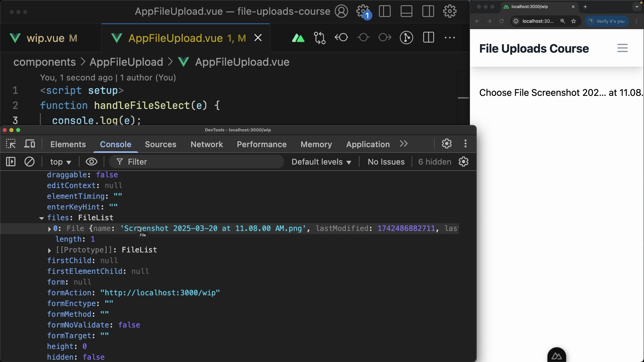Open VS Code title bar gear icon
Image resolution: width=644 pixels, height=362 pixels.
tap(450, 11)
